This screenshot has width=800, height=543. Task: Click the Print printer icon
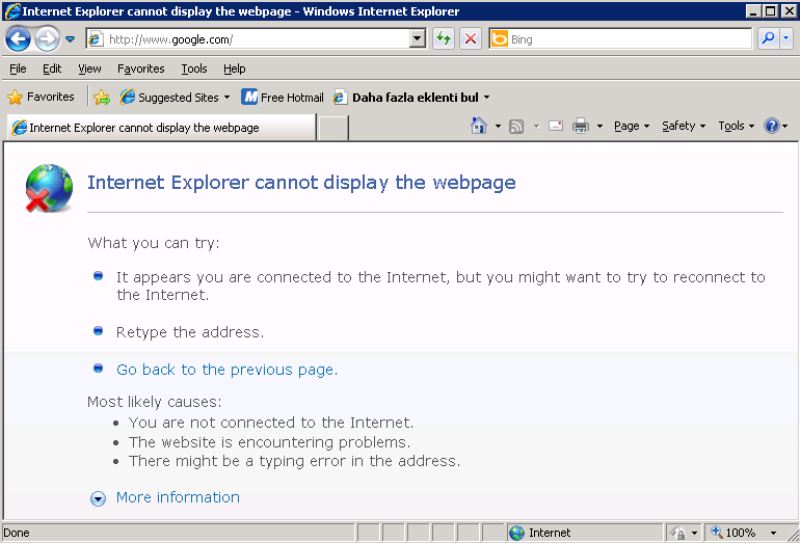tap(580, 126)
